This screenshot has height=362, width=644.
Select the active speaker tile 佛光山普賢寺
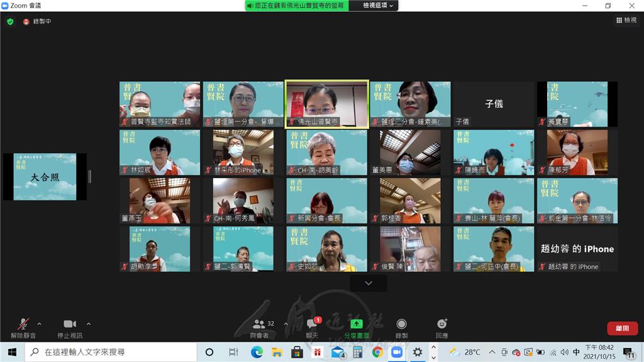pyautogui.click(x=327, y=104)
